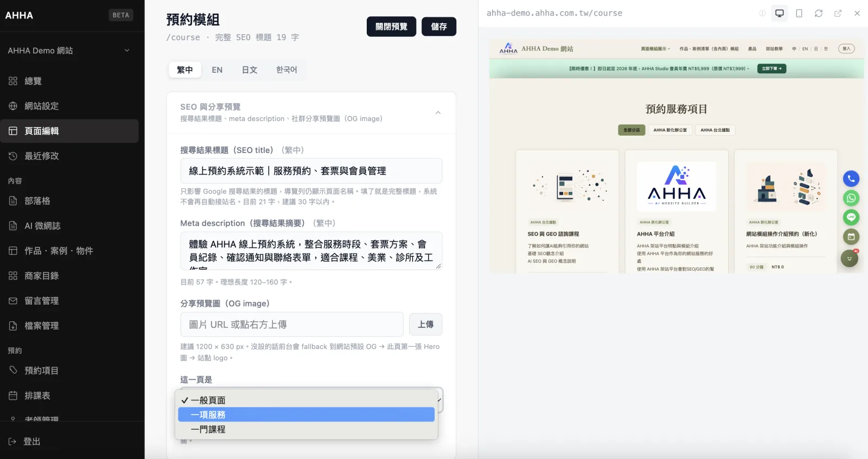This screenshot has width=868, height=459.
Task: Choose 一項服務 option in dropdown
Action: point(306,415)
